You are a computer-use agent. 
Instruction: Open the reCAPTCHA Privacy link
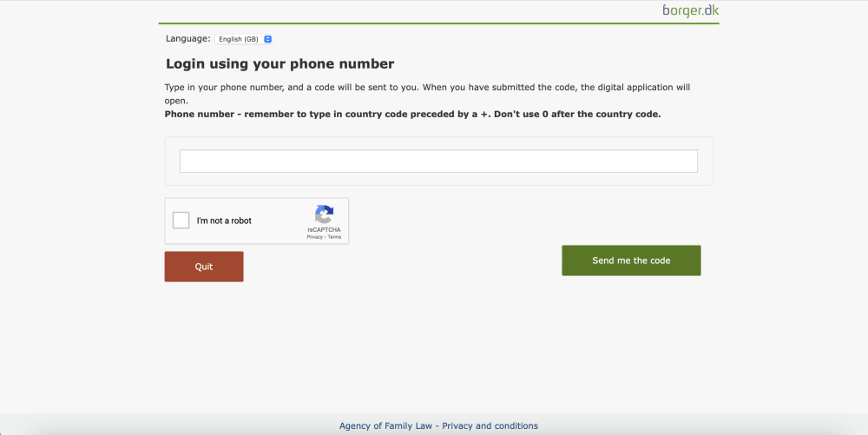(314, 237)
